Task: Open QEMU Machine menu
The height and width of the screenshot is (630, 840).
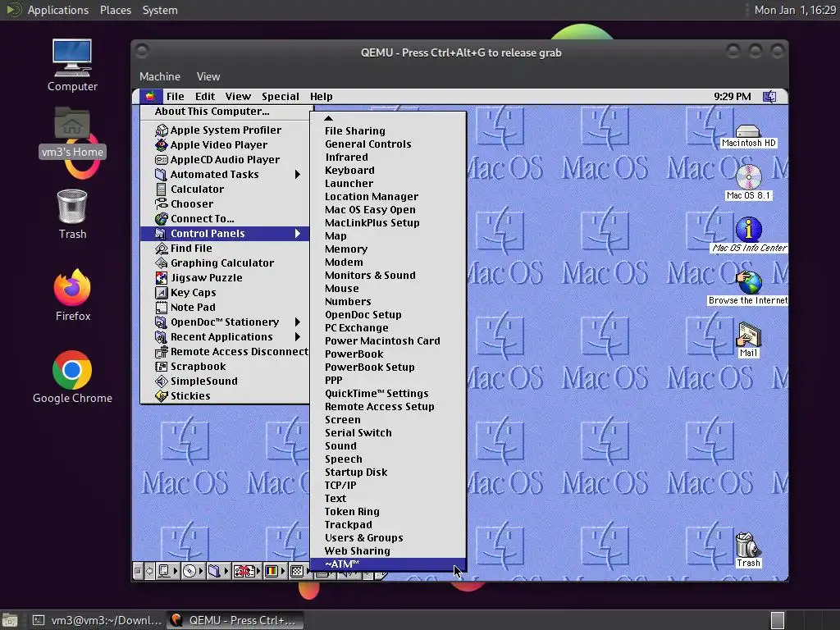Action: coord(160,76)
